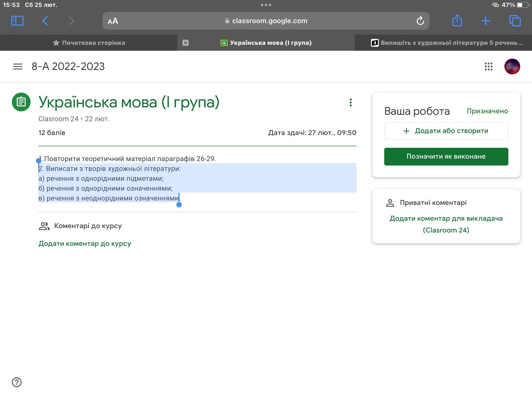
Task: Open a new tab with plus icon
Action: coord(485,21)
